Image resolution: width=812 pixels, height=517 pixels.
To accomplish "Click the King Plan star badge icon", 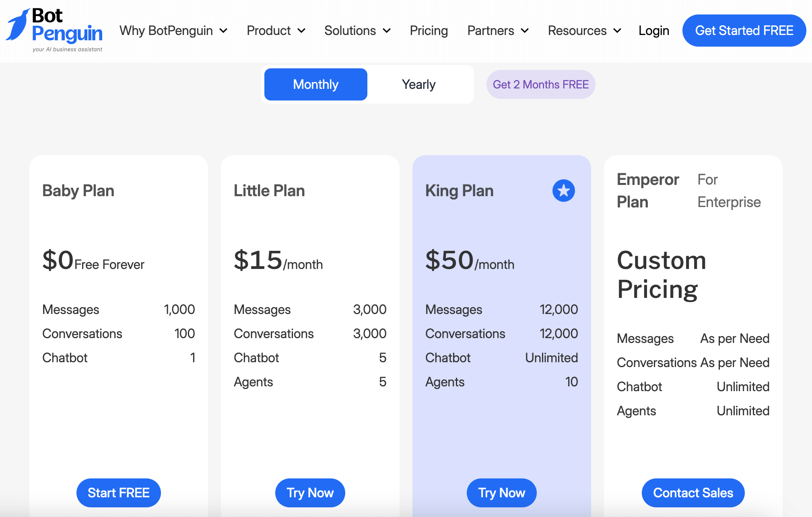I will pos(563,191).
